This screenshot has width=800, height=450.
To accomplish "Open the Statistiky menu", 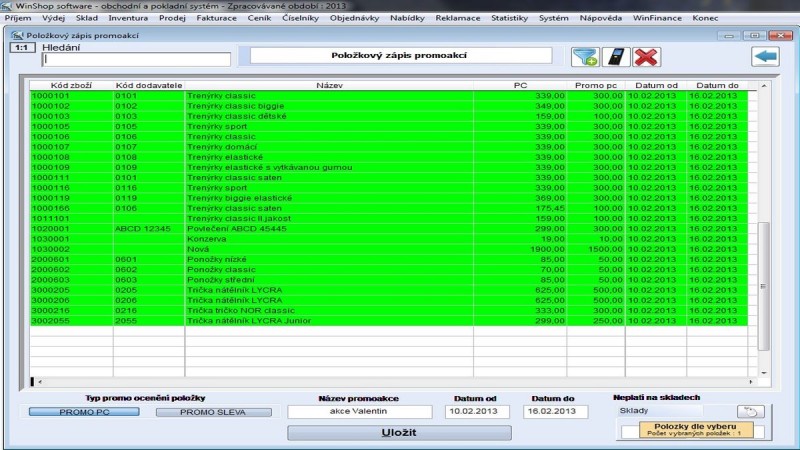I will coord(509,18).
